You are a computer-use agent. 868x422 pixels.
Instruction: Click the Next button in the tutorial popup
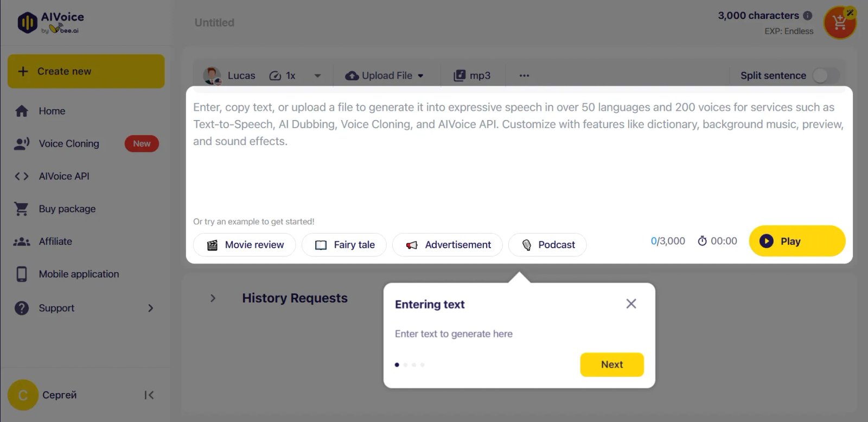click(x=611, y=364)
